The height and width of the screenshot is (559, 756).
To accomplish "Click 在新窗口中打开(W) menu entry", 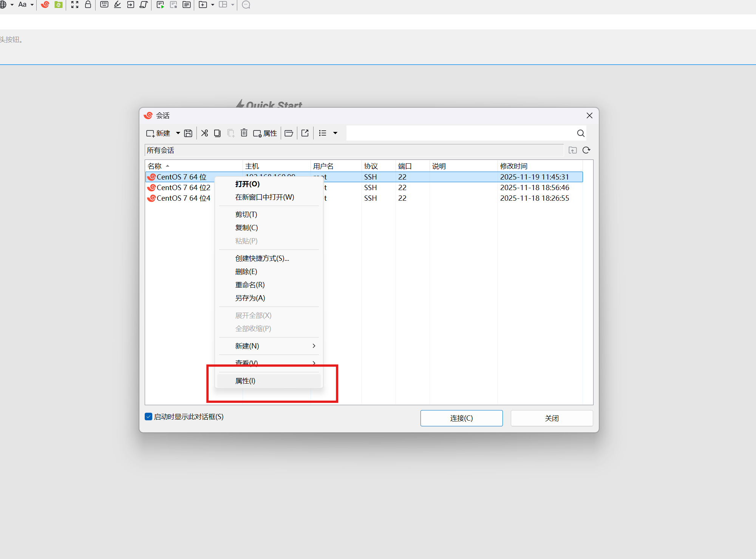I will click(x=264, y=197).
